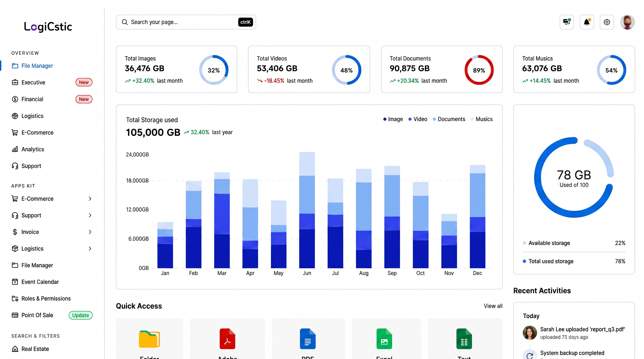644x359 pixels.
Task: Click the 'Total used storage' row
Action: 574,261
